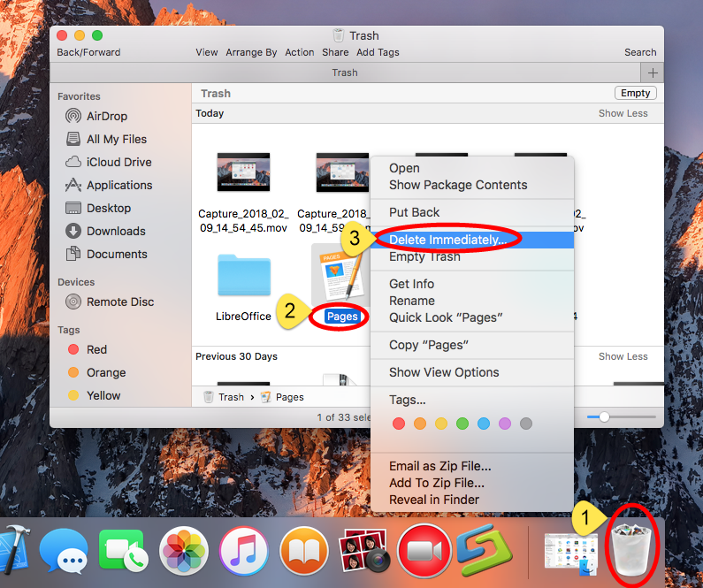This screenshot has height=588, width=703.
Task: Select the LibreOffice folder icon
Action: point(244,275)
